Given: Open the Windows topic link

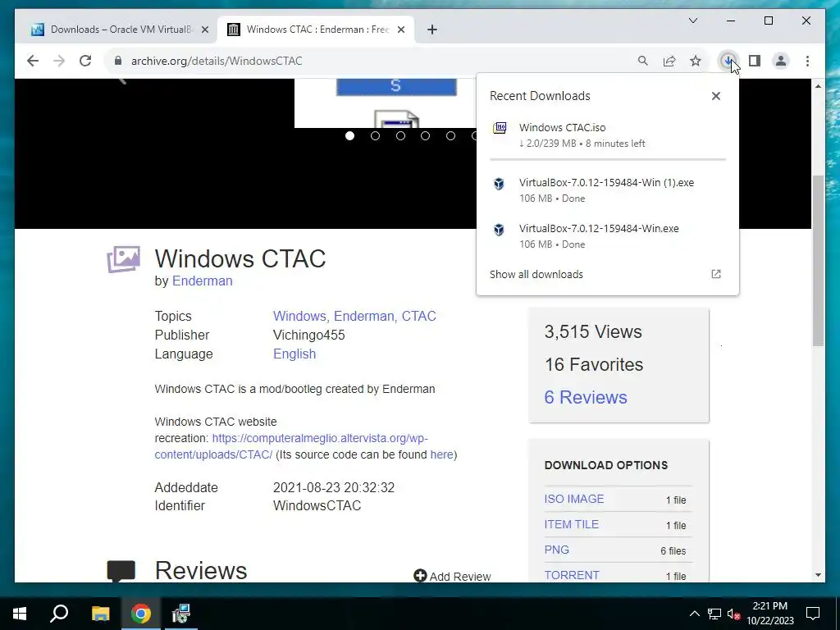Looking at the screenshot, I should pyautogui.click(x=301, y=316).
